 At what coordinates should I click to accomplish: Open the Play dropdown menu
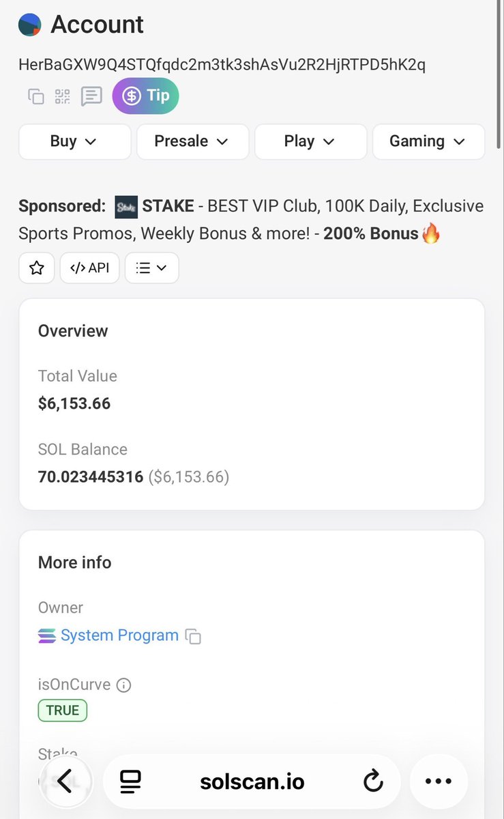pyautogui.click(x=310, y=141)
